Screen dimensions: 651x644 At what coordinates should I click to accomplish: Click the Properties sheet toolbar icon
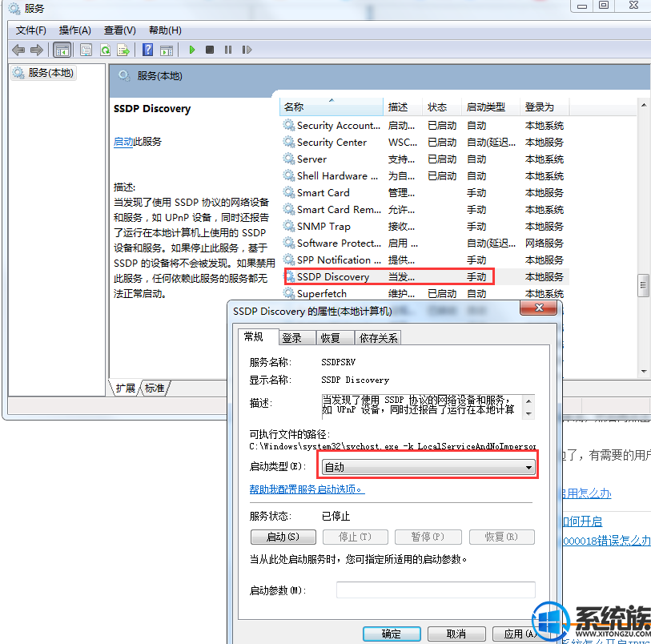tap(86, 50)
